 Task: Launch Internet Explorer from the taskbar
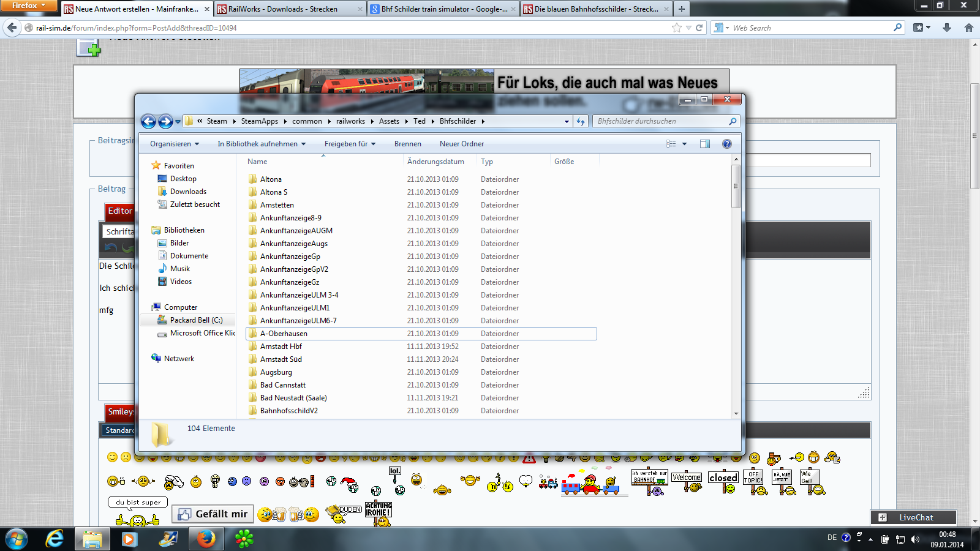click(x=55, y=539)
